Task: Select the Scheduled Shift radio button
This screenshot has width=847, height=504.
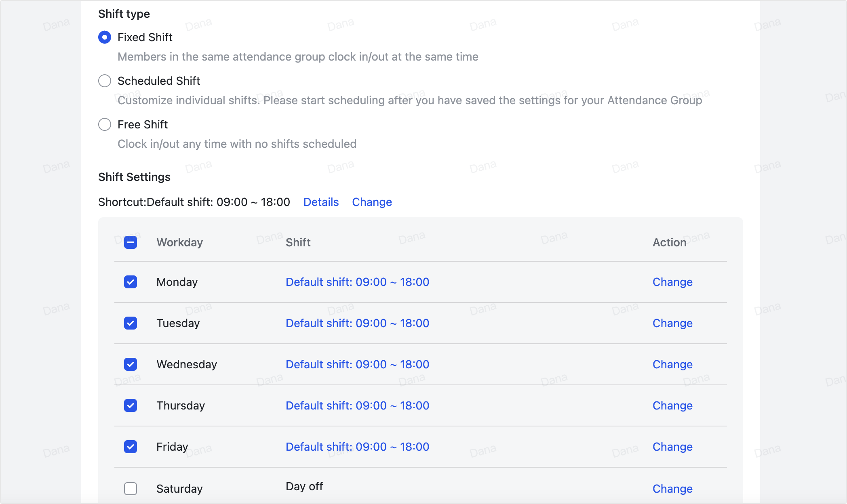Action: (105, 81)
